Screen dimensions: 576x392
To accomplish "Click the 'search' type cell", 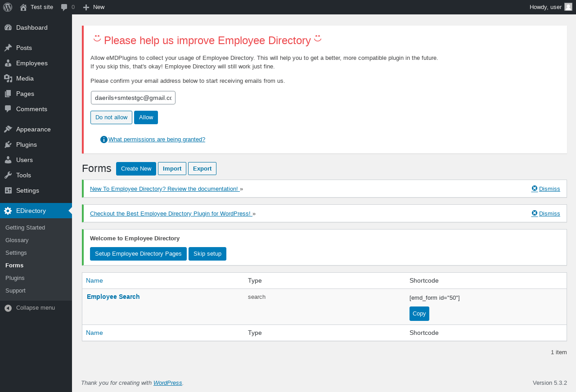I will (257, 297).
